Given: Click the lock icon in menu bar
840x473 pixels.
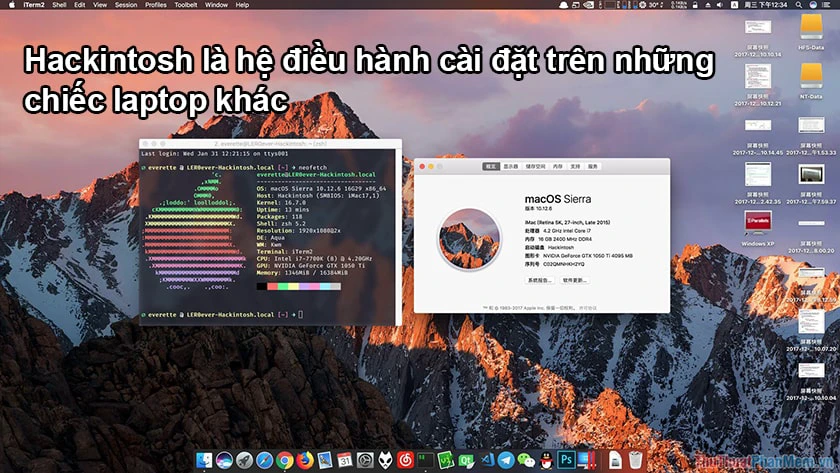Looking at the screenshot, I should (x=695, y=5).
